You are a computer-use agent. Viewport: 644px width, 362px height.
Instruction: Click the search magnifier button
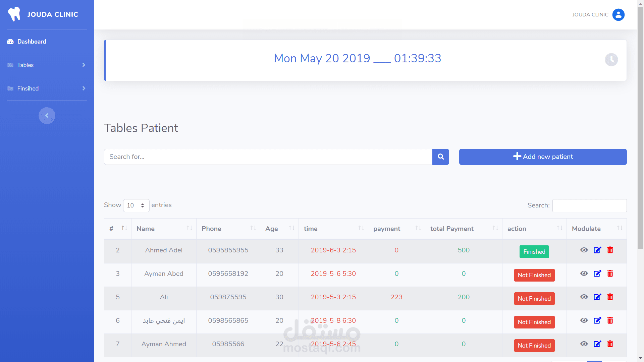point(440,157)
